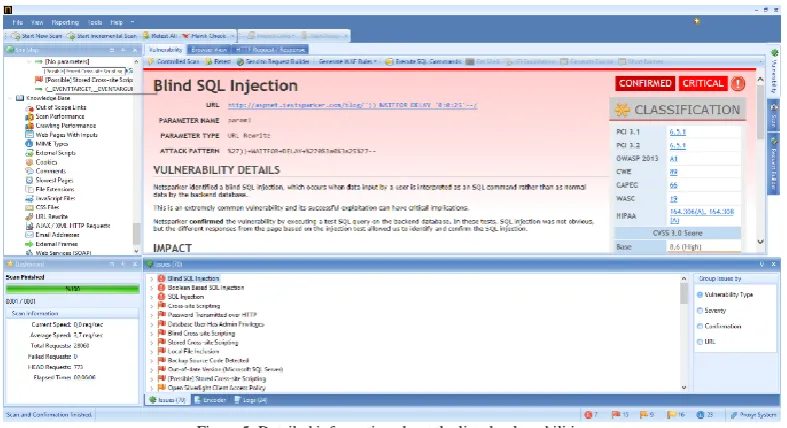This screenshot has width=787, height=428.
Task: Switch to the Browser View tab
Action: tap(209, 50)
